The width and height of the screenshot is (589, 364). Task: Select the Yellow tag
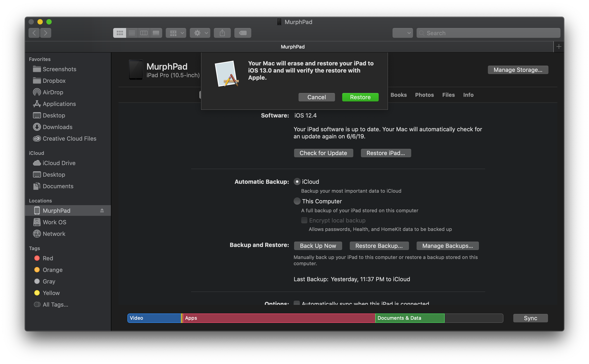pos(68,293)
